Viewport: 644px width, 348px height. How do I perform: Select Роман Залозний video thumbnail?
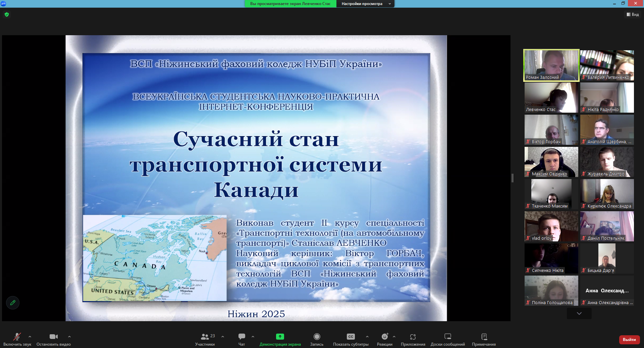(x=551, y=65)
